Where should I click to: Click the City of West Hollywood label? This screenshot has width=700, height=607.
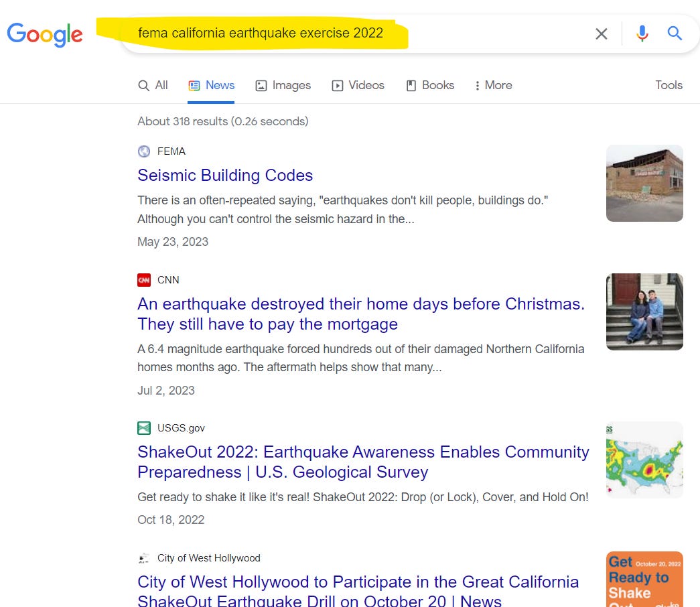point(208,558)
